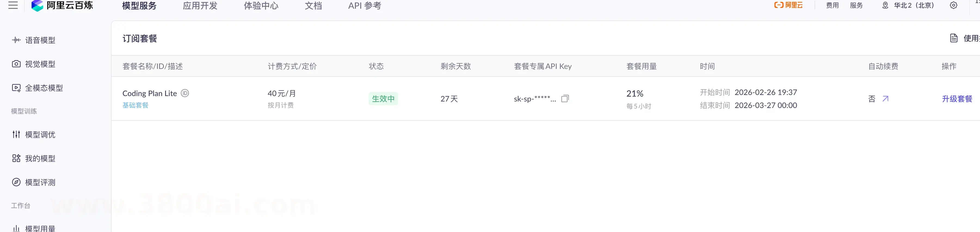The image size is (980, 232).
Task: Open the auto-renewal arrow link
Action: [886, 99]
